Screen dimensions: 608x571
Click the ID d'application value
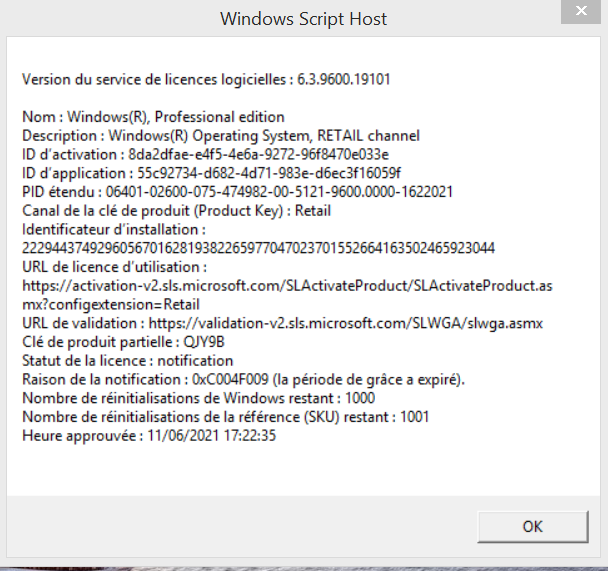click(x=269, y=173)
